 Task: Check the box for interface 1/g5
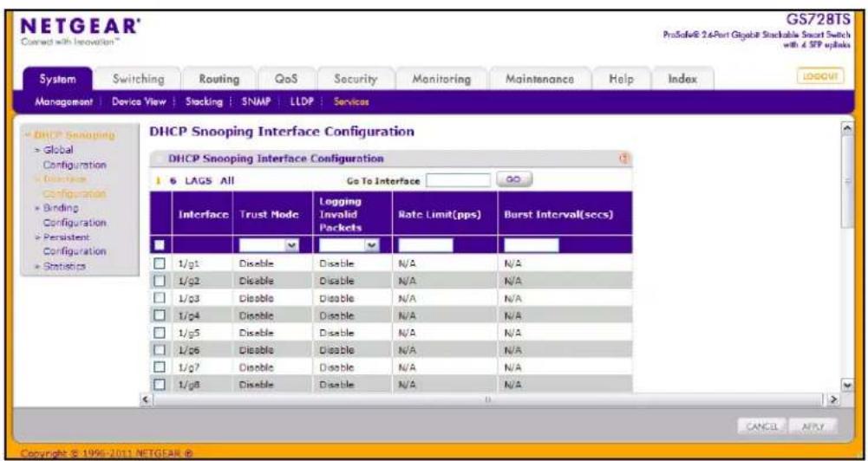click(x=160, y=333)
